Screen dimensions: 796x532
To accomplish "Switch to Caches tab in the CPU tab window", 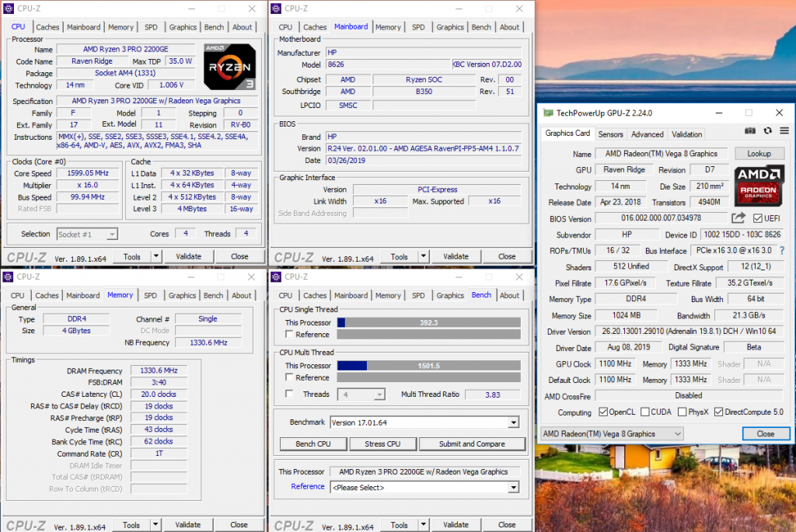I will (47, 27).
